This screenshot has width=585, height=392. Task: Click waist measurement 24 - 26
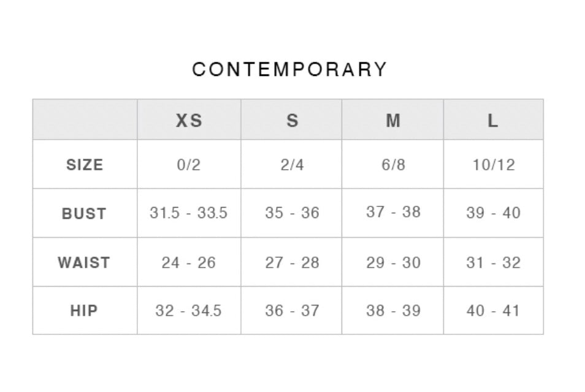pos(189,263)
